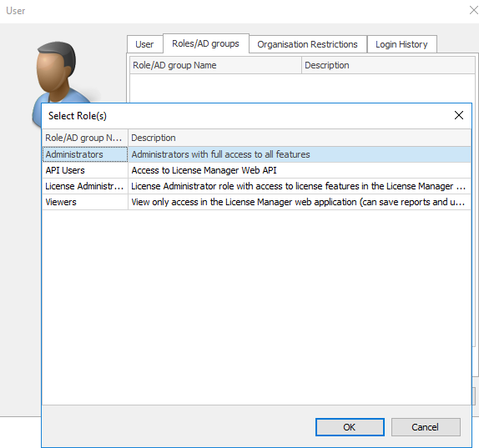Select the Administrators role name cell
The height and width of the screenshot is (448, 479).
tap(85, 154)
